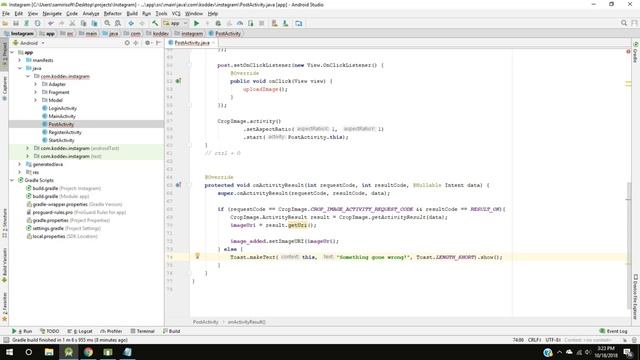Select the PostActivity.java editor tab
This screenshot has width=640, height=360.
click(x=192, y=43)
